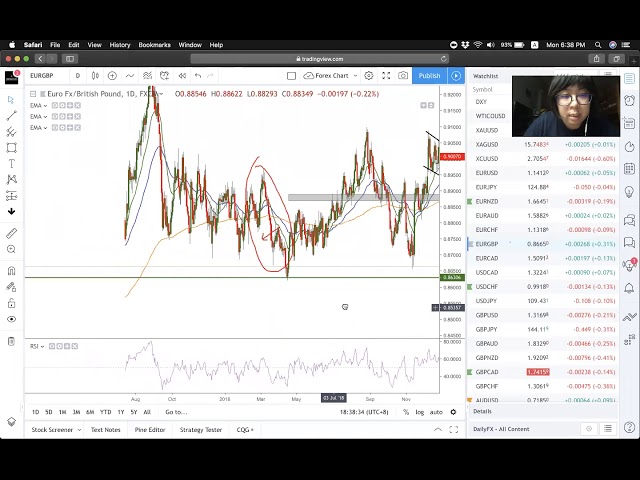Viewport: 640px width, 480px height.
Task: Select the trend line drawing tool
Action: pos(11,116)
